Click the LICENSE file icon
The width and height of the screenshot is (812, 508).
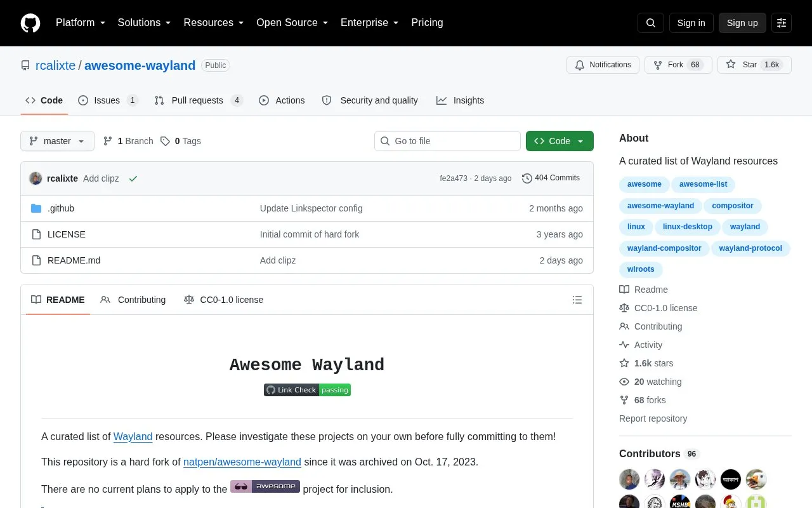click(x=36, y=234)
